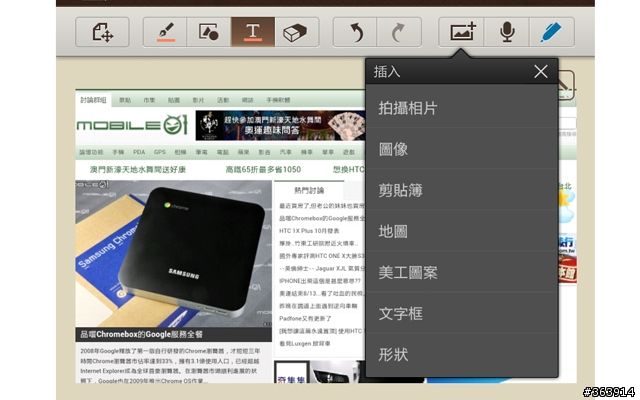This screenshot has height=400, width=640.
Task: Select the Eraser tool
Action: coord(297,32)
